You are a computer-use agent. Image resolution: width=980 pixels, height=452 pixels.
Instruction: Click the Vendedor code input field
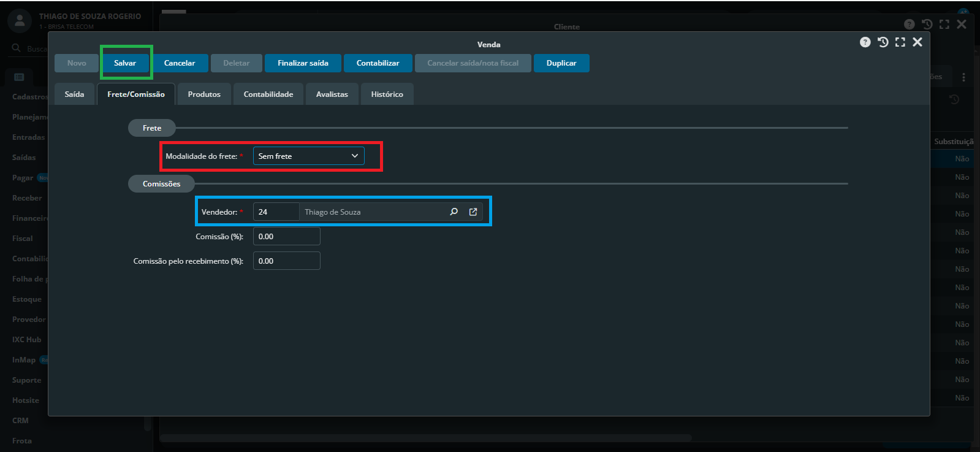276,212
